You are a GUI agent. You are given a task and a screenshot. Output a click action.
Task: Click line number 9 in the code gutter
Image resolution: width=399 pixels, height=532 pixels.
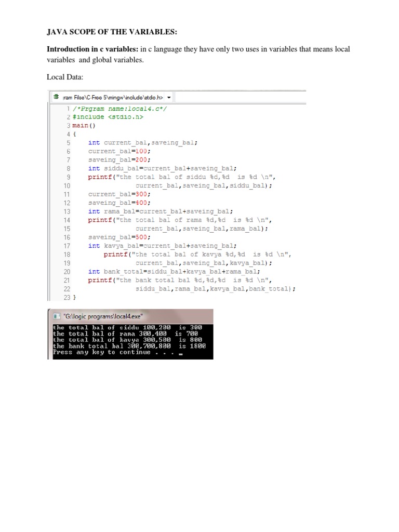[x=68, y=177]
